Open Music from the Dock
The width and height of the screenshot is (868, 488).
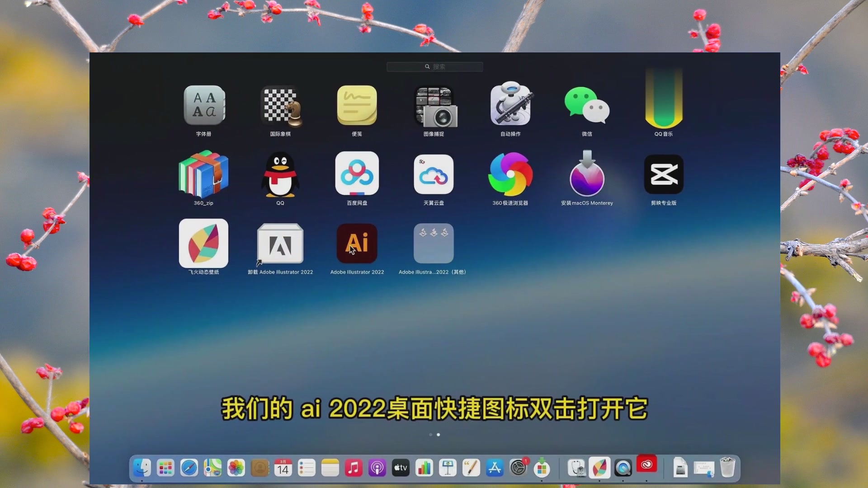click(x=354, y=468)
